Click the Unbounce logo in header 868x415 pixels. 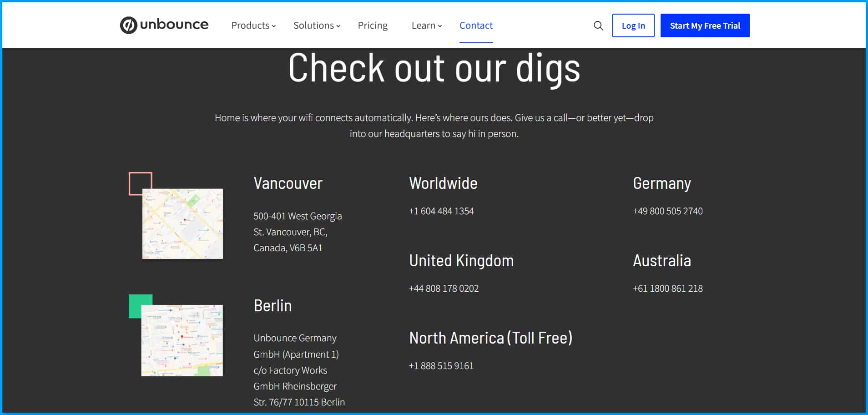click(164, 25)
